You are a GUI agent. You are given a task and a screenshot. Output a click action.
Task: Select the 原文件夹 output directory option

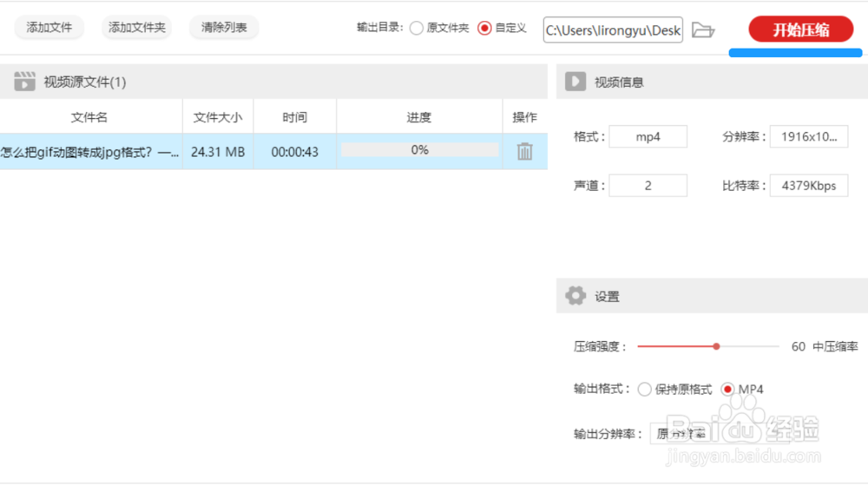coord(417,29)
